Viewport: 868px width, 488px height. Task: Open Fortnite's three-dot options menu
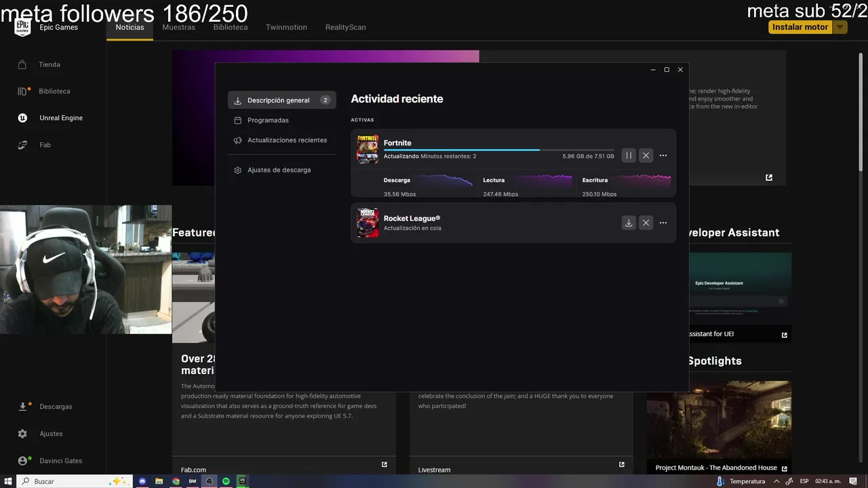(x=663, y=155)
